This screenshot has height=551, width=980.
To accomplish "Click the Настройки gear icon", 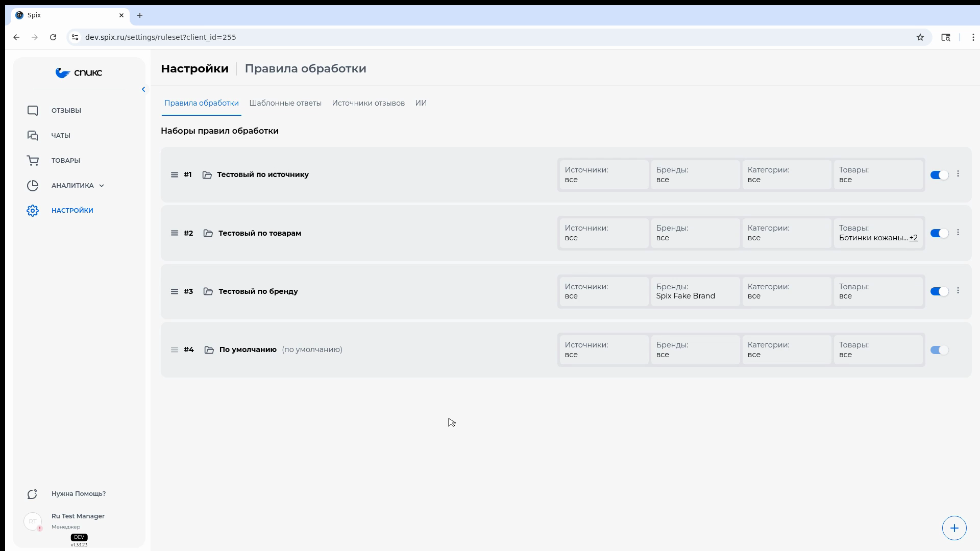I will tap(33, 211).
